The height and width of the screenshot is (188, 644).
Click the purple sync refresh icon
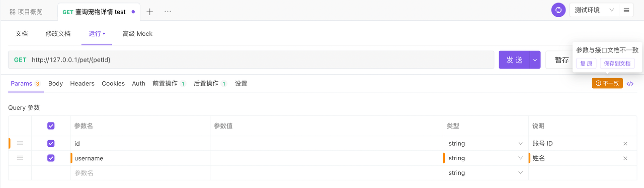[558, 10]
